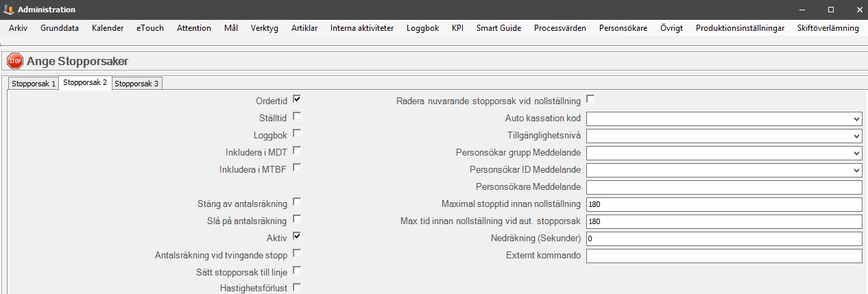Expand the Tillgänglighetsnivå dropdown
This screenshot has width=868, height=294.
[x=724, y=136]
